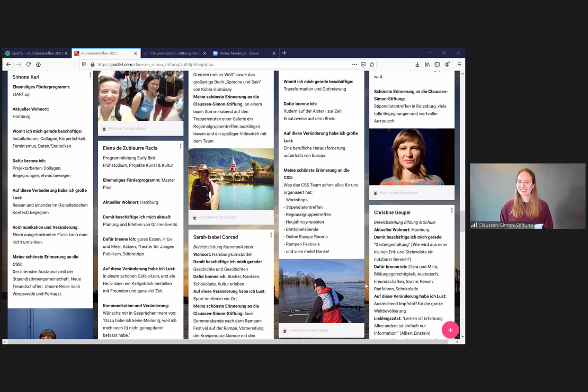Bookmark this page with the star icon

(x=372, y=64)
